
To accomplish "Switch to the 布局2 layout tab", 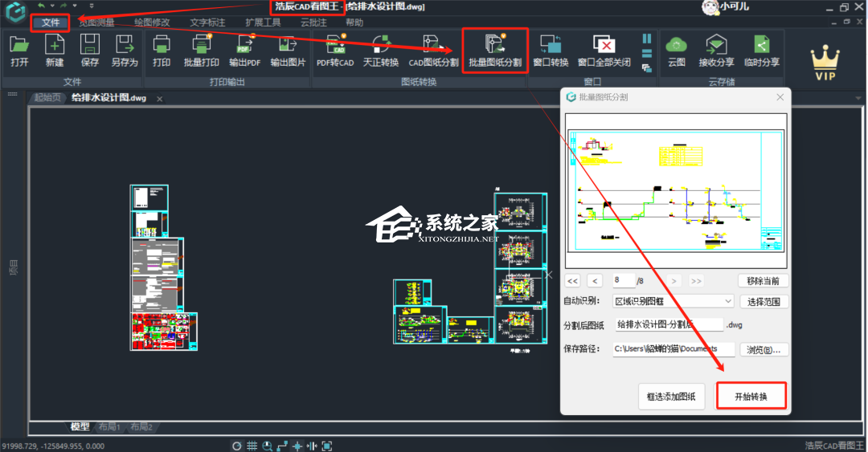I will point(141,426).
